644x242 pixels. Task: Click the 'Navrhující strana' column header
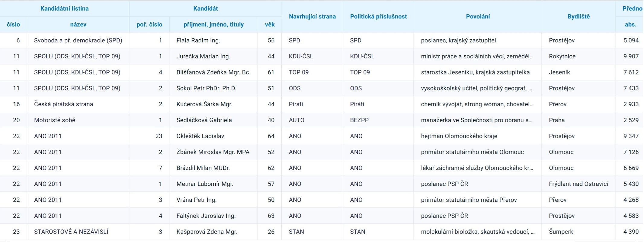point(312,16)
